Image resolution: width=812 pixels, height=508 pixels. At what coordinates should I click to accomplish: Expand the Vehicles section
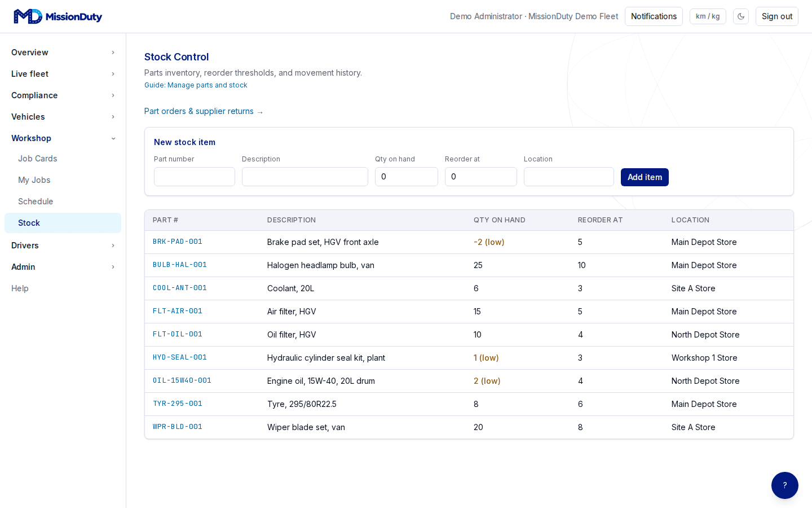(63, 117)
